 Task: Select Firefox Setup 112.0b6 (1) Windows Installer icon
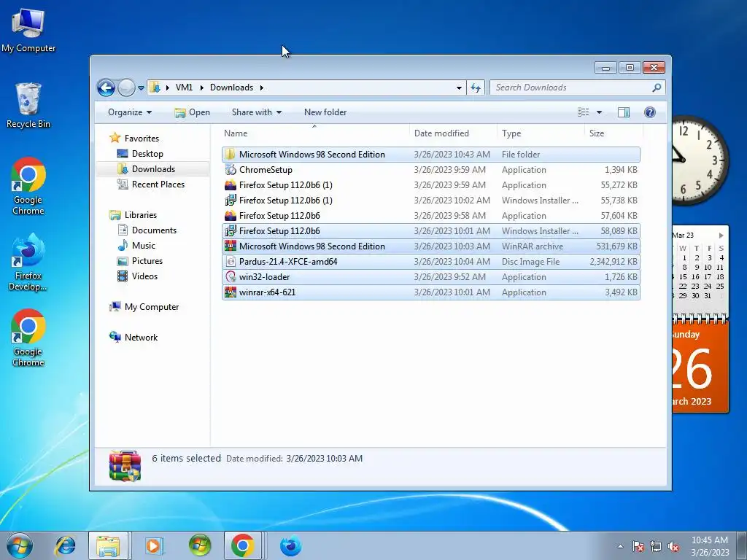click(231, 201)
